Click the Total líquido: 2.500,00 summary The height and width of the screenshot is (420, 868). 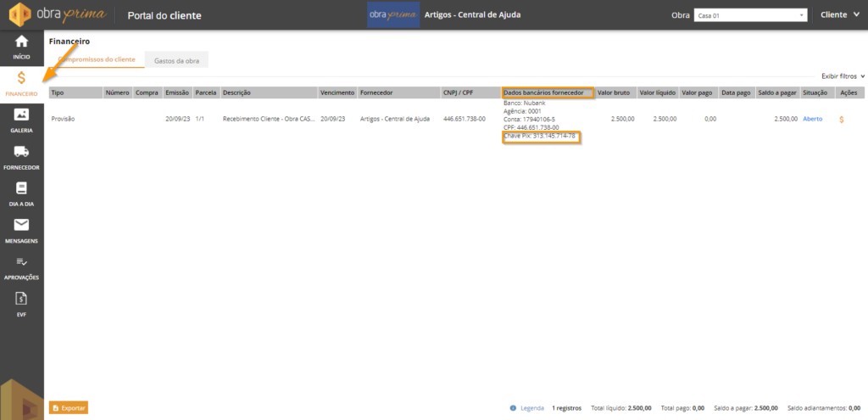621,408
